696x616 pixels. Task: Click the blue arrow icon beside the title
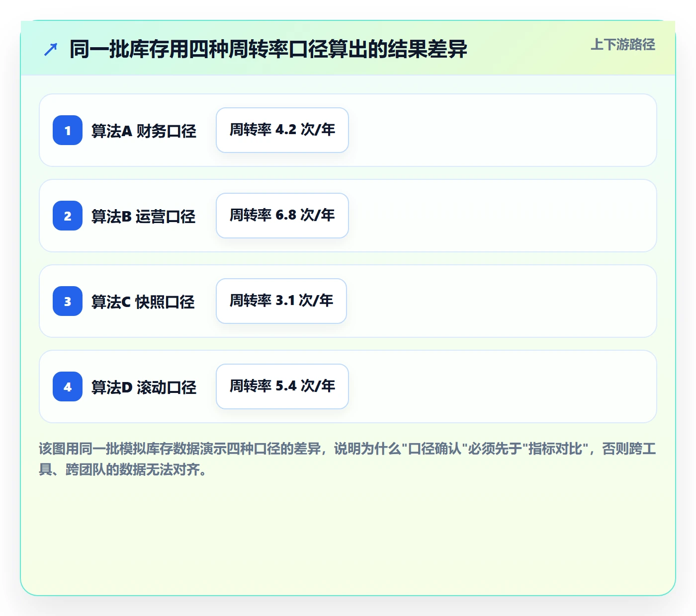coord(51,50)
